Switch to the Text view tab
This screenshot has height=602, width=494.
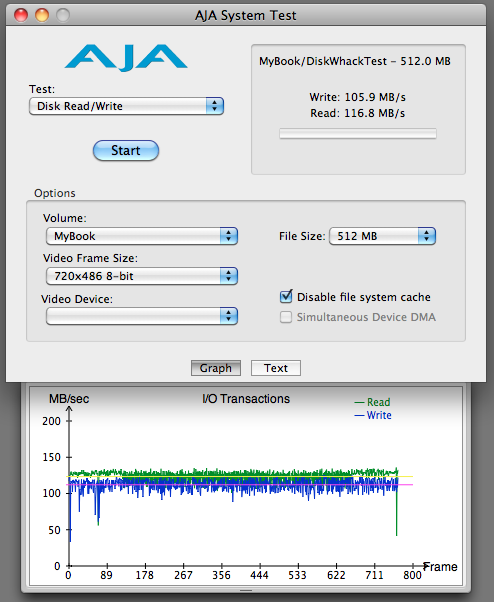[276, 368]
